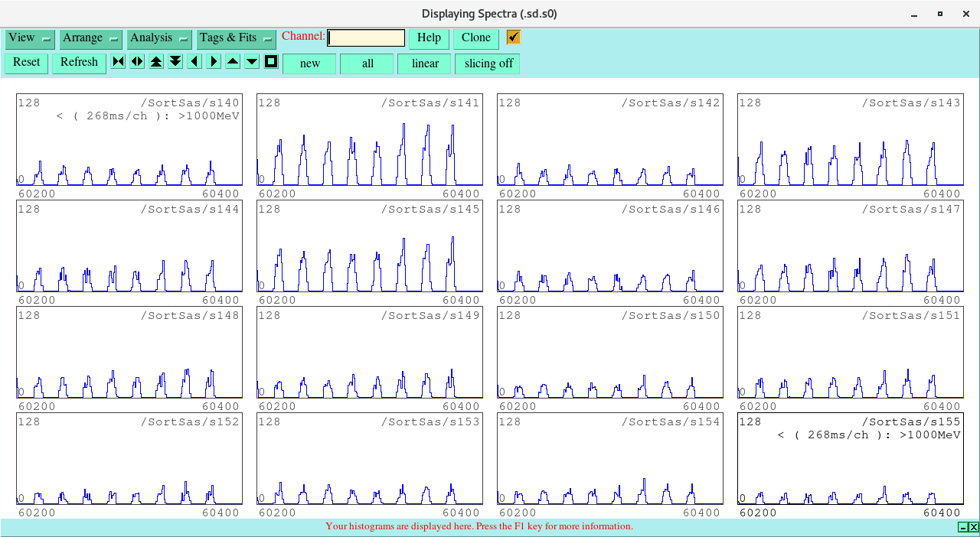Open the Tags & Fits dropdown
The image size is (980, 537).
click(236, 38)
